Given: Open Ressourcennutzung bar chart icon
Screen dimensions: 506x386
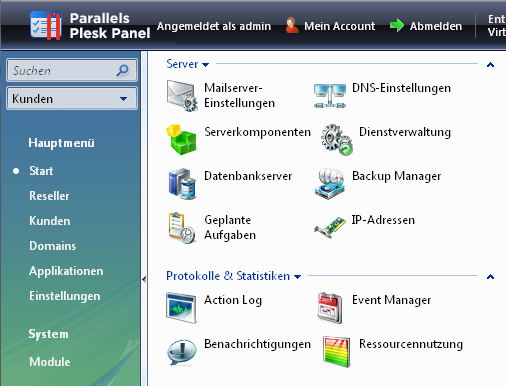Looking at the screenshot, I should click(337, 352).
